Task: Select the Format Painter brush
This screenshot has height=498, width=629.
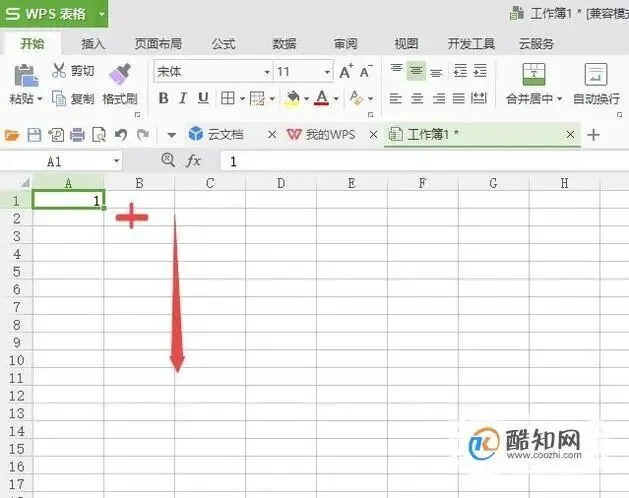Action: 120,75
